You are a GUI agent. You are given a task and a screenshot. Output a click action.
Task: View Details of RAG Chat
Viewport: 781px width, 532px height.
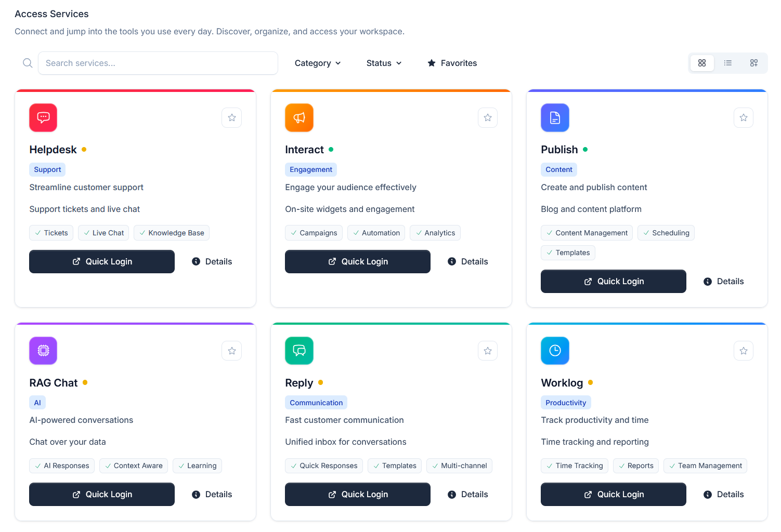(x=212, y=494)
